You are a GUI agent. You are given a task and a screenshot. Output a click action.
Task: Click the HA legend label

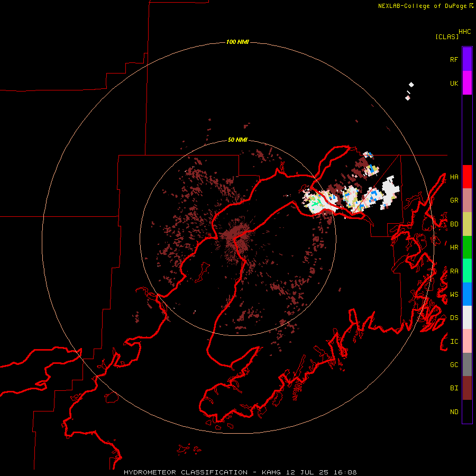point(454,177)
